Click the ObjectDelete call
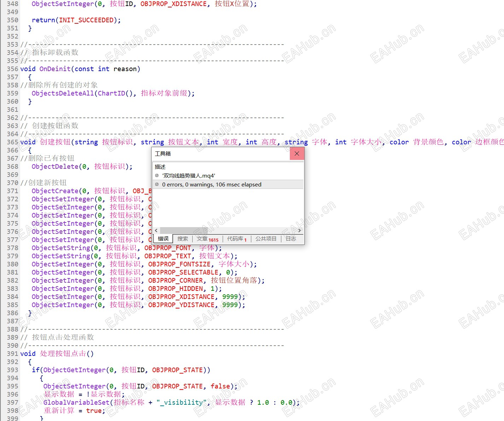This screenshot has height=421, width=504. click(55, 167)
